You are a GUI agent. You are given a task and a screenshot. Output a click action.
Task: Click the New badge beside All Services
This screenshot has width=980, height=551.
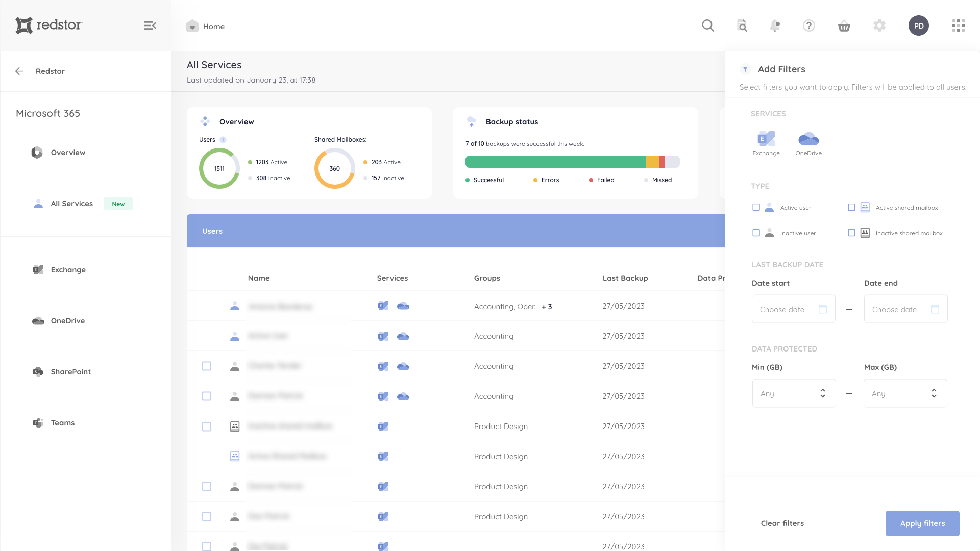pos(118,204)
